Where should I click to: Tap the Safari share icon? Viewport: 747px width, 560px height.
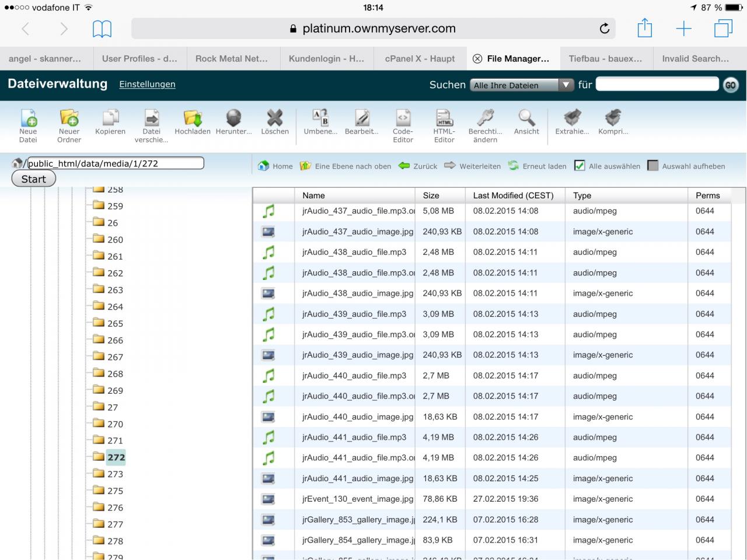click(644, 28)
